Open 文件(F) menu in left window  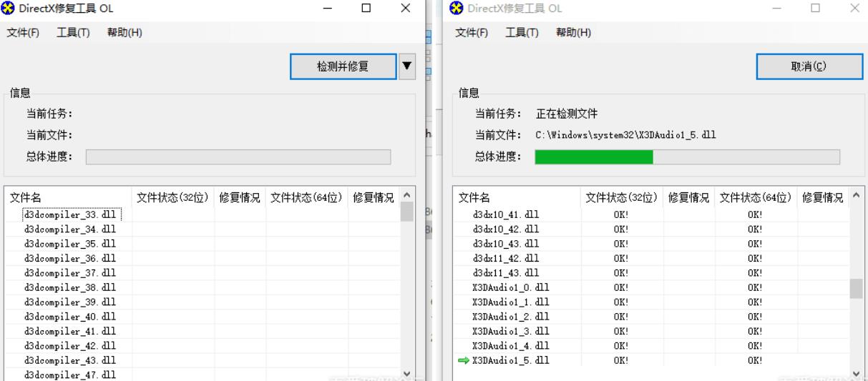click(x=23, y=33)
